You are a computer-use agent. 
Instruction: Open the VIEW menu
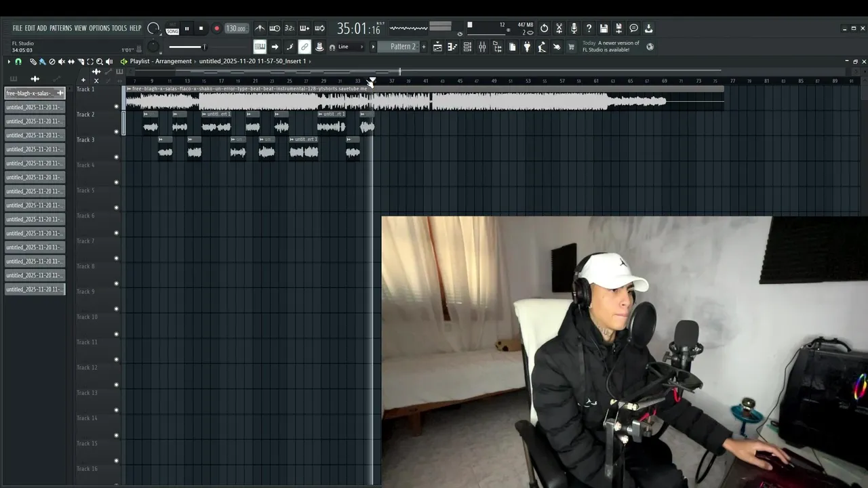pyautogui.click(x=80, y=28)
